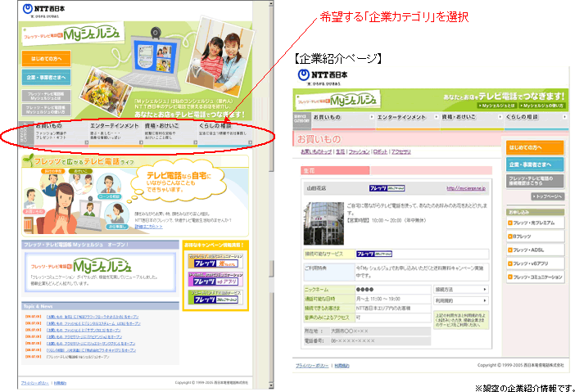The height and width of the screenshot is (392, 575).
Task: Open はじめての方へ orange button on the left page
Action: tap(46, 59)
